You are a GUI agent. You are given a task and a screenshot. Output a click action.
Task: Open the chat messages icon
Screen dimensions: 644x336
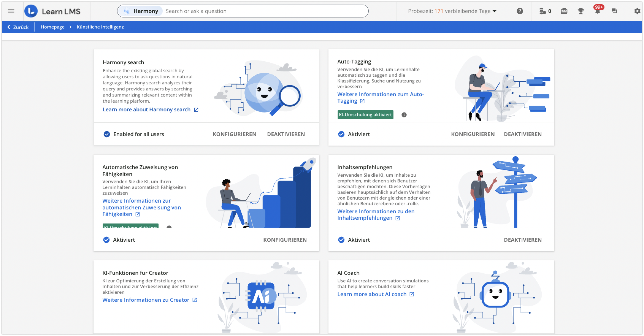614,11
